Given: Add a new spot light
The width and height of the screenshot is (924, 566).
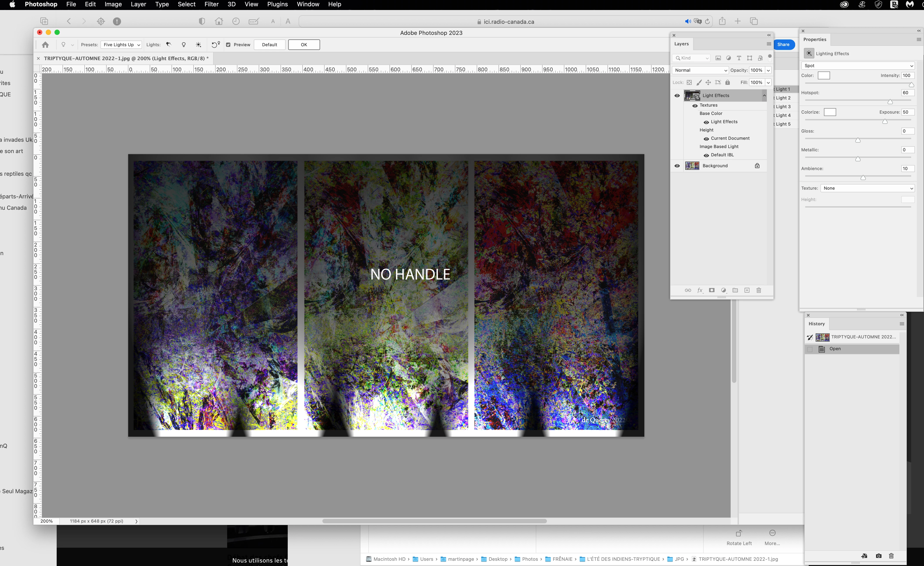Looking at the screenshot, I should click(x=169, y=45).
